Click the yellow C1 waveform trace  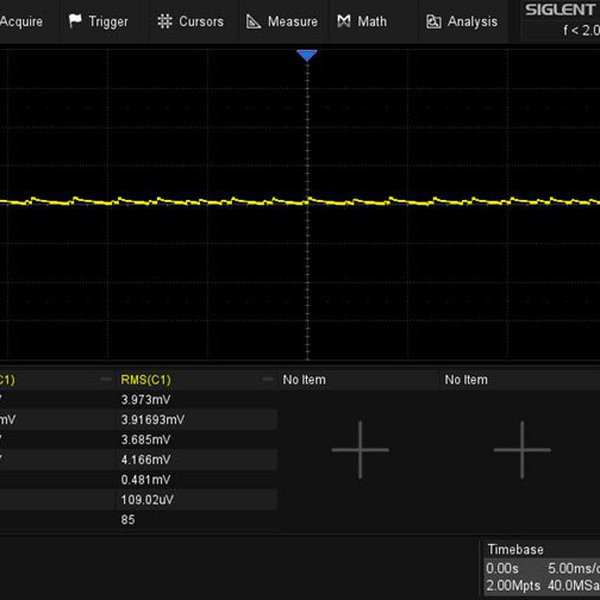[300, 201]
